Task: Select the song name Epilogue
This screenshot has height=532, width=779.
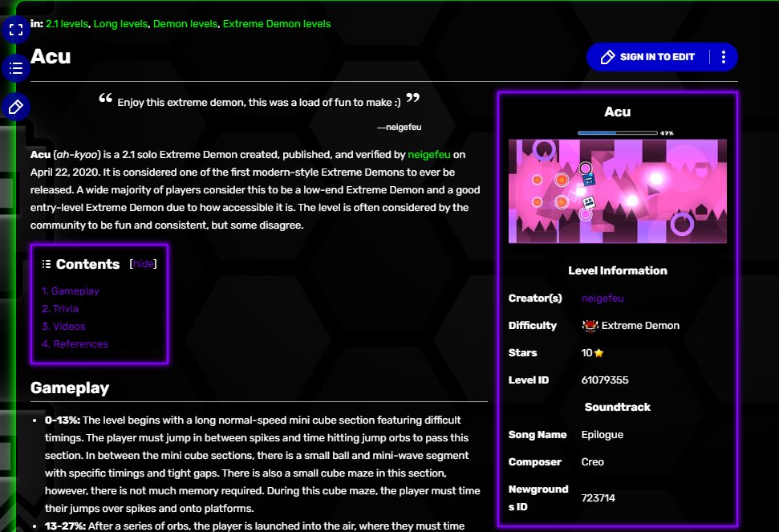Action: 603,435
